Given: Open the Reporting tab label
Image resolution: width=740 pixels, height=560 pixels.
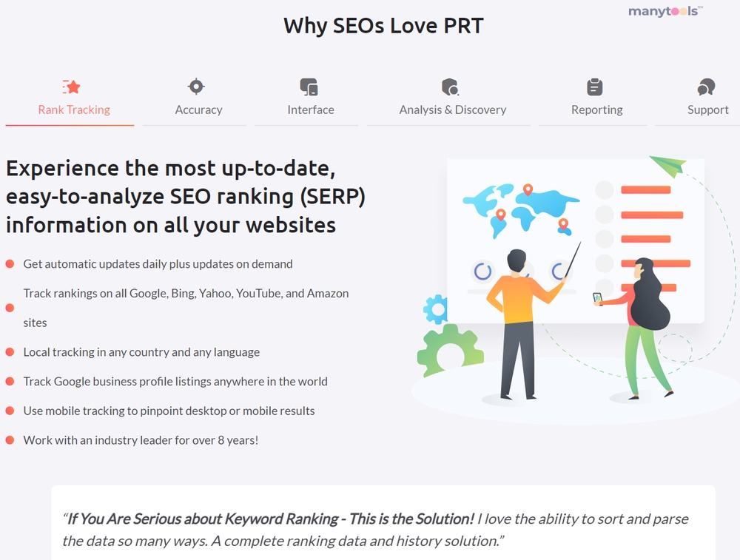Looking at the screenshot, I should coord(597,110).
